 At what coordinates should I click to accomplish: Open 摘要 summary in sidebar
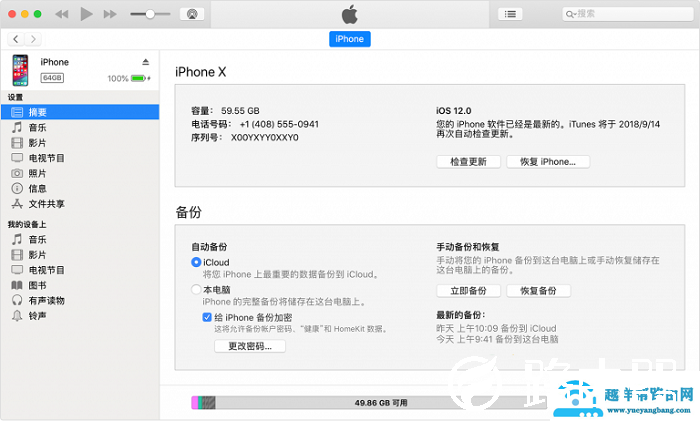(80, 112)
